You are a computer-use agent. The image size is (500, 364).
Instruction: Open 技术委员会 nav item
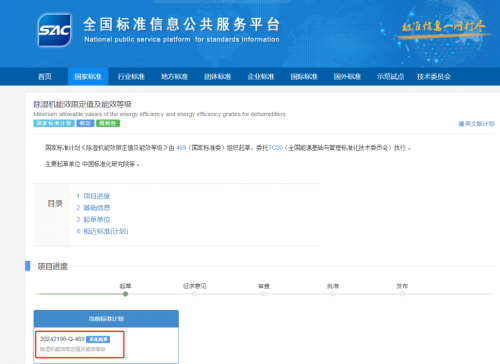(434, 77)
